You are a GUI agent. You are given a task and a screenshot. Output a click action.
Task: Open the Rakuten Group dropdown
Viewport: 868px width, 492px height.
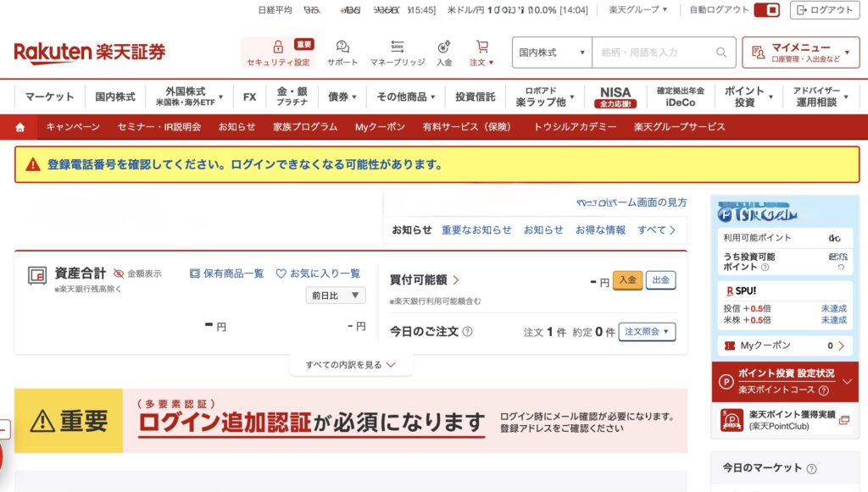click(x=638, y=10)
